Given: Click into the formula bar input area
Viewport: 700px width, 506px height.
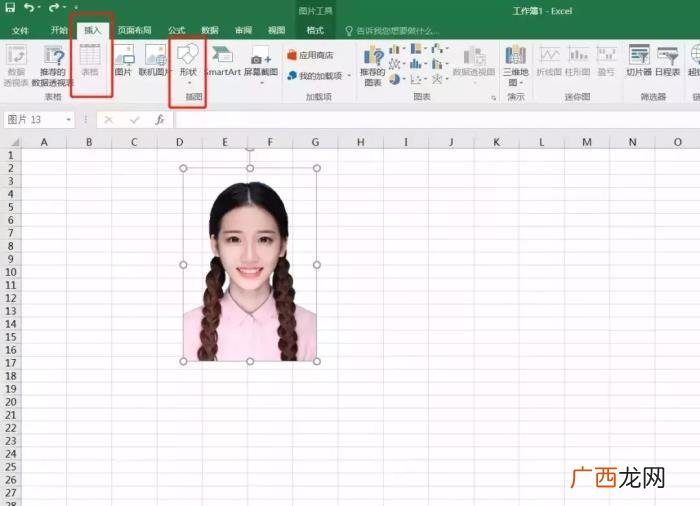Looking at the screenshot, I should (x=437, y=120).
